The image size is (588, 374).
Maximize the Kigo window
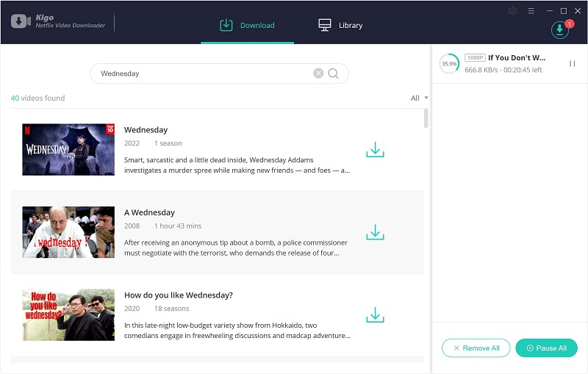(x=564, y=11)
